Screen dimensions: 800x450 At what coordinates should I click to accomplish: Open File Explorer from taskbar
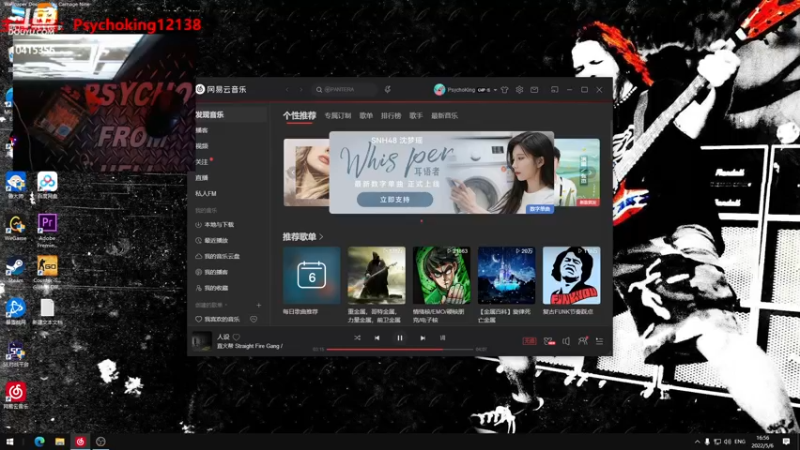[60, 441]
